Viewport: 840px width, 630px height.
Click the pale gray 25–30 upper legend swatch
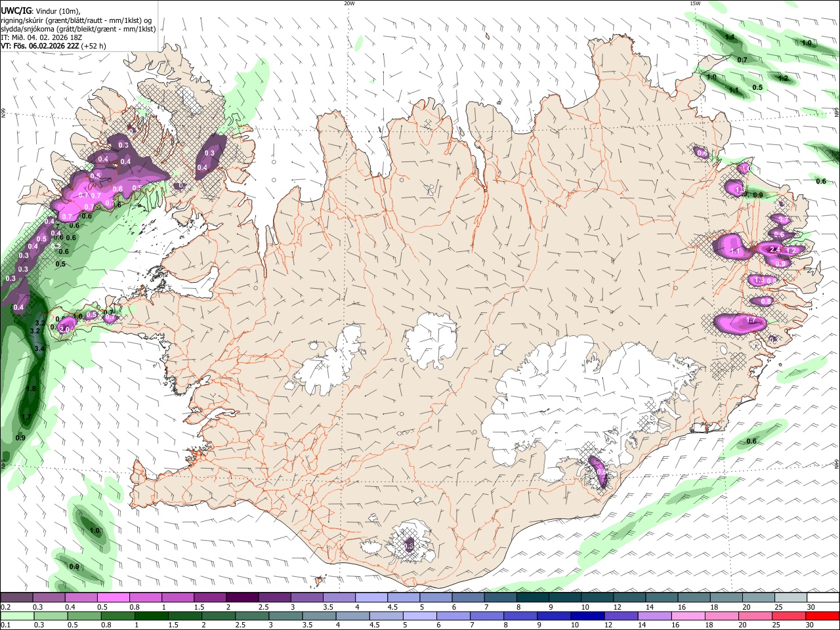[791, 597]
